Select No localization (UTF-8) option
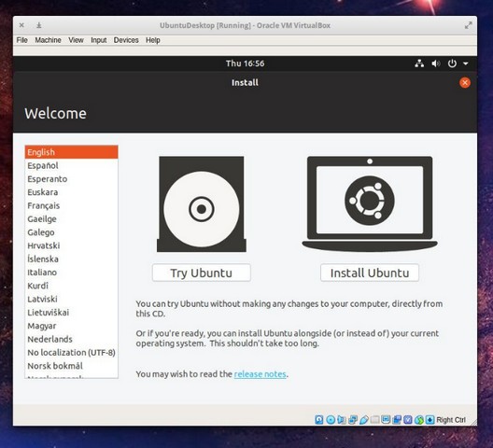Screen dimensions: 493x448 point(71,353)
